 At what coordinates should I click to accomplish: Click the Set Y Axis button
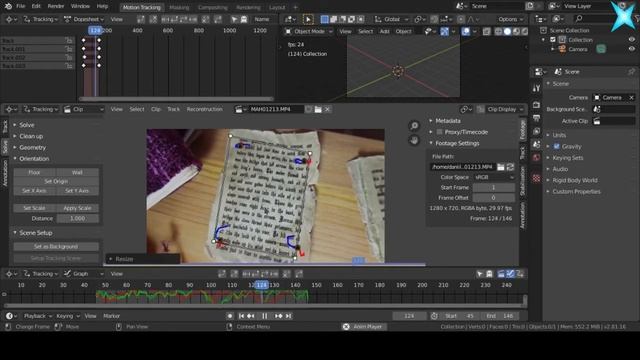[77, 191]
